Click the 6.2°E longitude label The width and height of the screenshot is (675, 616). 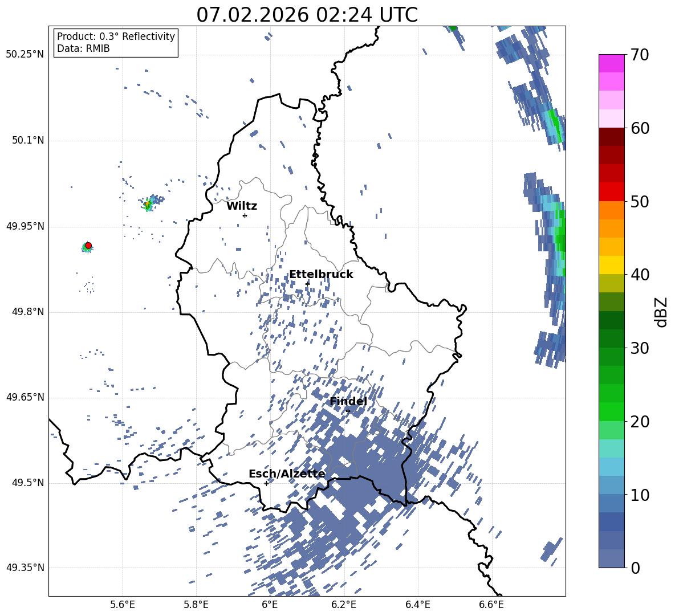(344, 605)
